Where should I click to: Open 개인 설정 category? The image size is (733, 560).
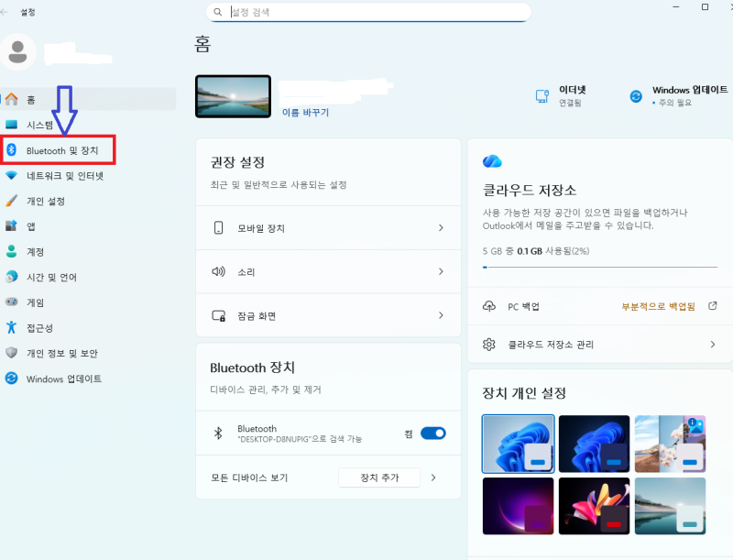(x=88, y=201)
